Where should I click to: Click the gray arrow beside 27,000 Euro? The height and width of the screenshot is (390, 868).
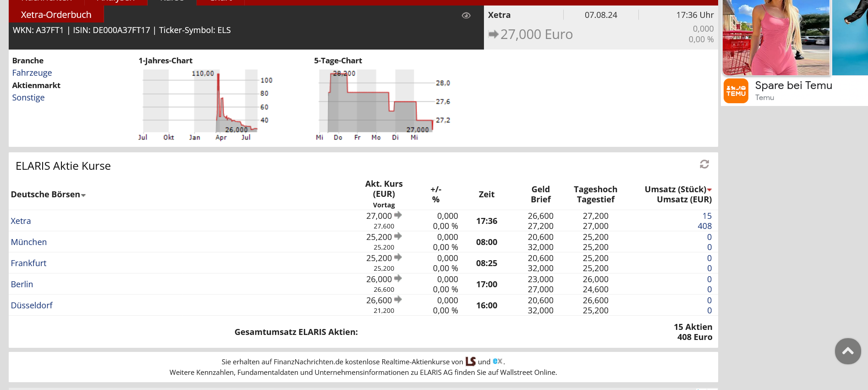(x=493, y=34)
